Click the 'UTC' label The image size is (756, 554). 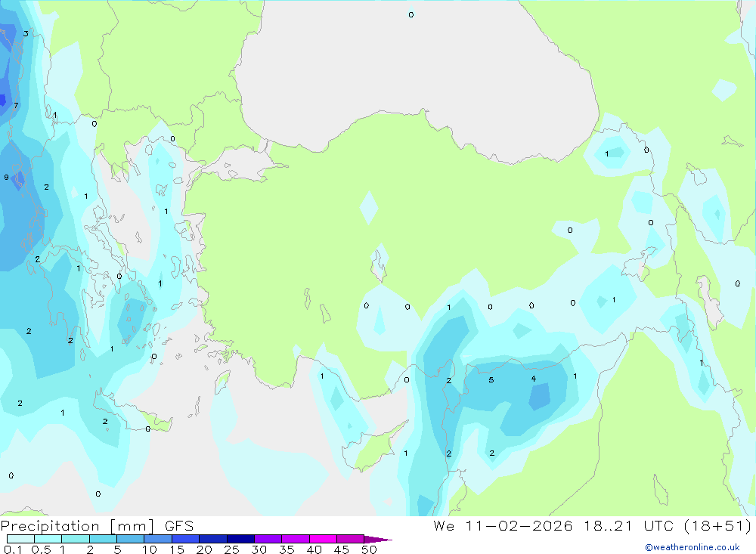pyautogui.click(x=658, y=525)
